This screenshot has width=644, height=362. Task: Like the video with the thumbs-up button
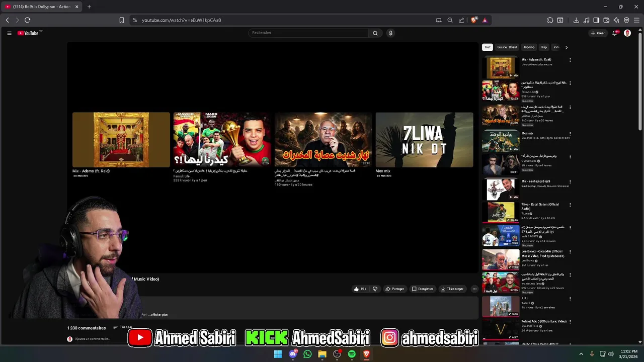coord(360,289)
